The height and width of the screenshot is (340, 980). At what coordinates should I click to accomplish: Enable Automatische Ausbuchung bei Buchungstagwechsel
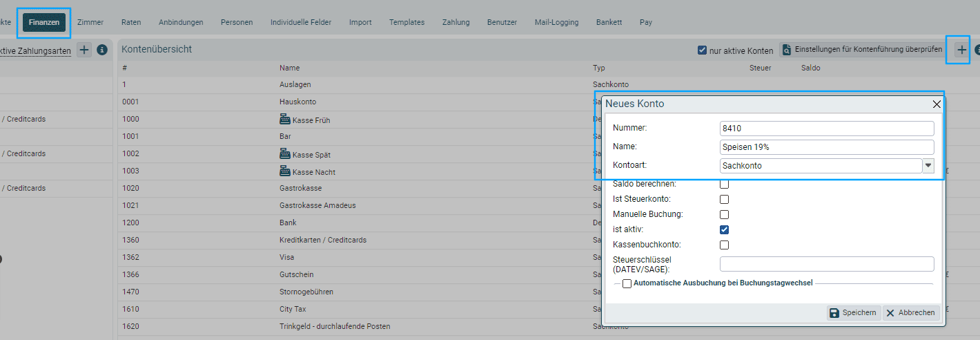pos(627,283)
